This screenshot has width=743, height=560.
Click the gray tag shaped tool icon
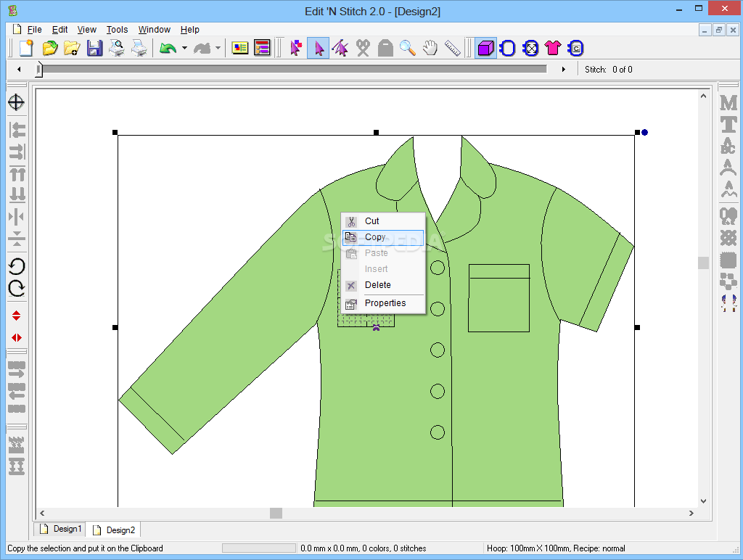click(x=385, y=48)
